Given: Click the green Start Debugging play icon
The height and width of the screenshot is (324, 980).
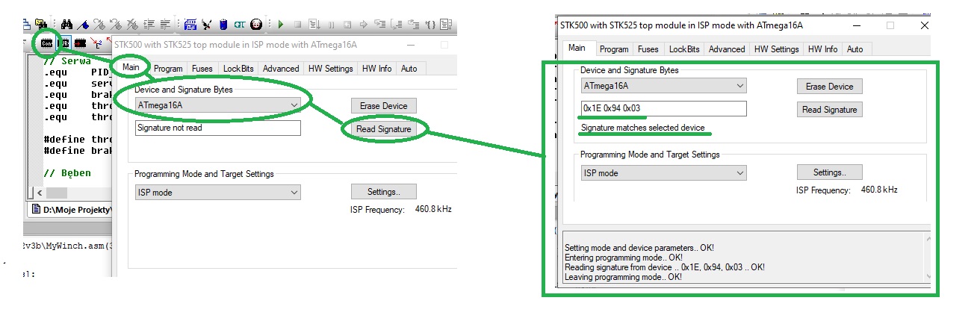Looking at the screenshot, I should tap(281, 25).
